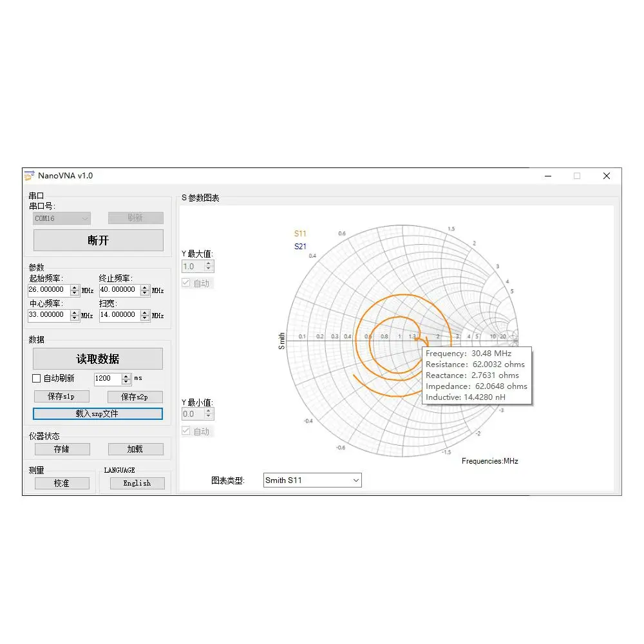Open the Smith S11 chart type dropdown

tap(312, 480)
